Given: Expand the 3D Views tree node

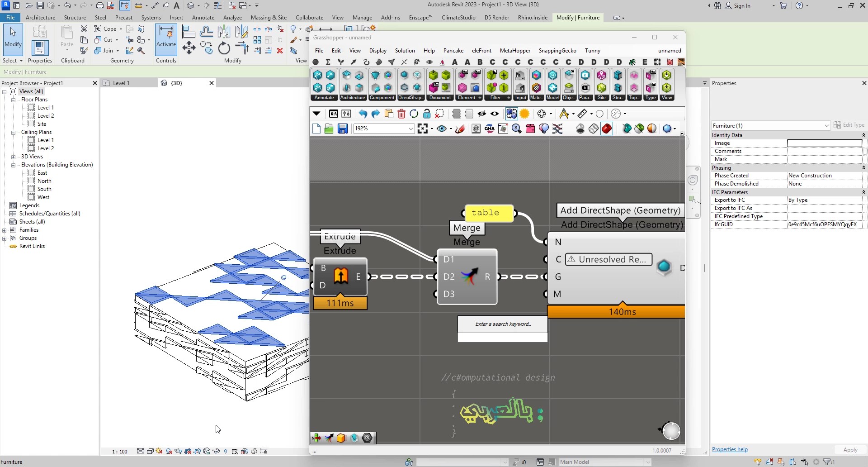Looking at the screenshot, I should 14,157.
